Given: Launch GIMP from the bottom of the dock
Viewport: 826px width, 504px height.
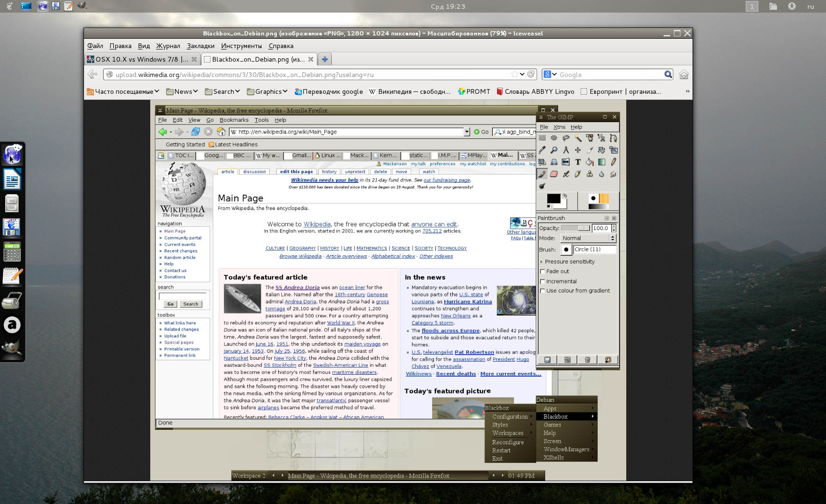Looking at the screenshot, I should coord(12,348).
